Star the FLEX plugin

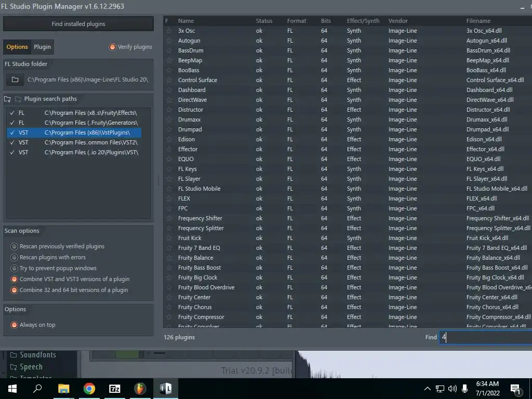[169, 198]
